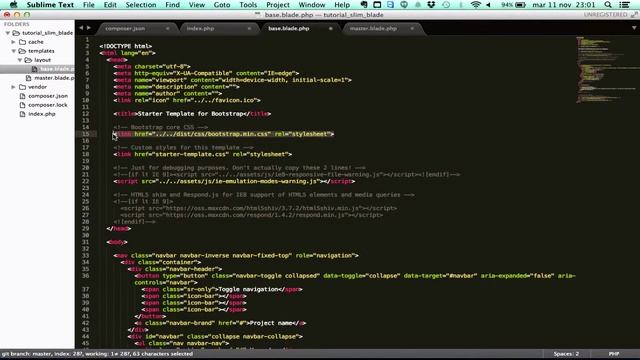The image size is (640, 360).
Task: Open the Project menu
Action: [278, 5]
